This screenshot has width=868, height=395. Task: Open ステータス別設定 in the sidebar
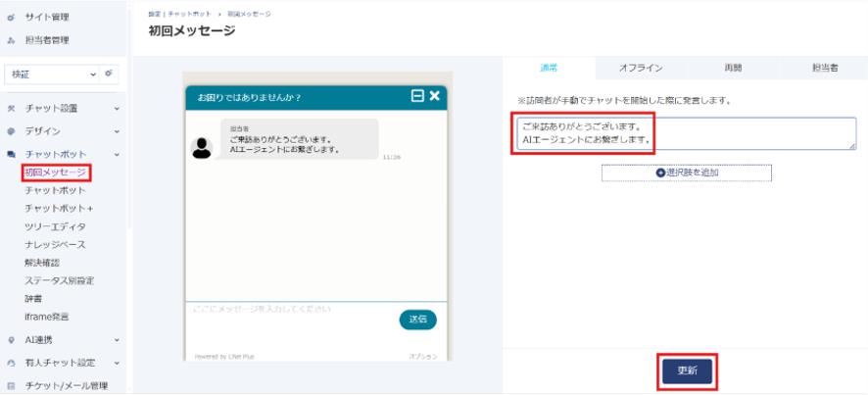(59, 281)
